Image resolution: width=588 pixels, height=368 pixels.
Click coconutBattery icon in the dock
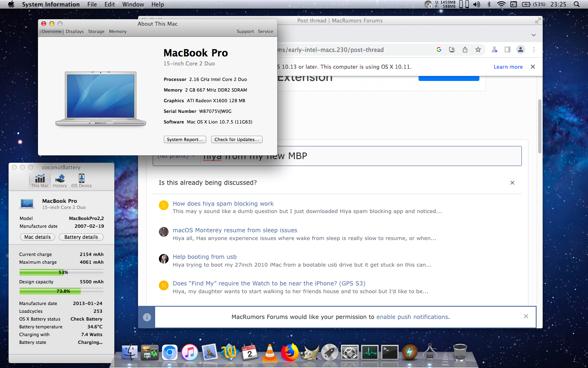point(410,352)
